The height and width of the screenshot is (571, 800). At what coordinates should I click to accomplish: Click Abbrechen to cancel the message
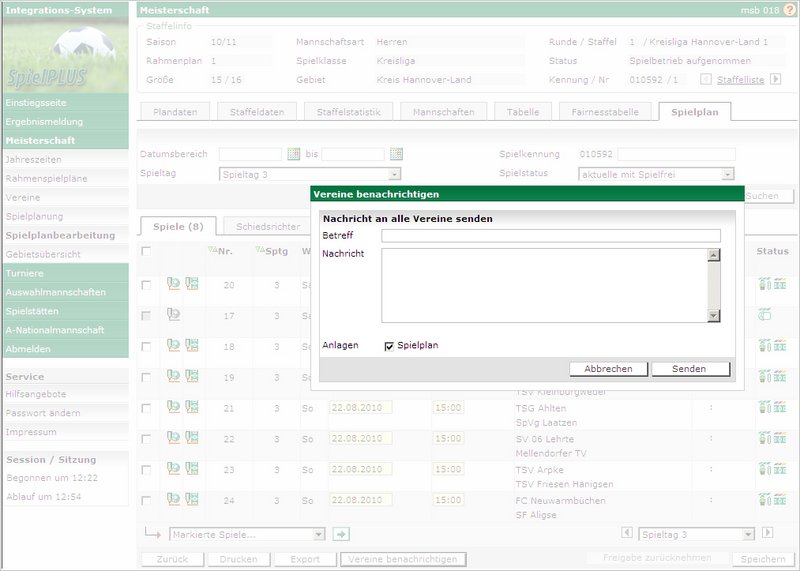(608, 369)
